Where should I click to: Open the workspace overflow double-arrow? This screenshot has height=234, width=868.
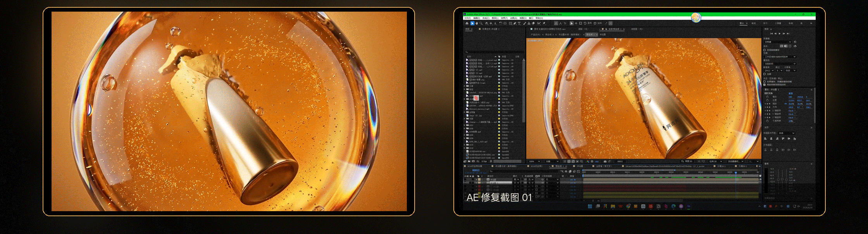tap(811, 23)
